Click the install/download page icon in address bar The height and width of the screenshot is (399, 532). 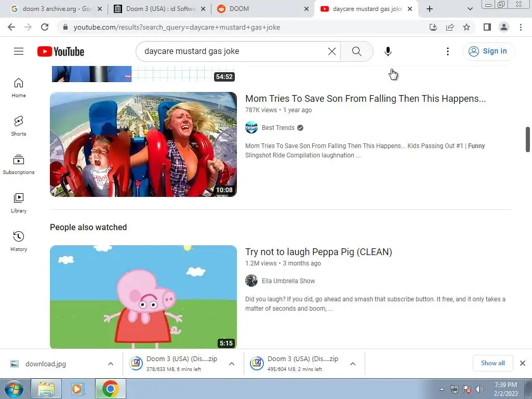(433, 27)
